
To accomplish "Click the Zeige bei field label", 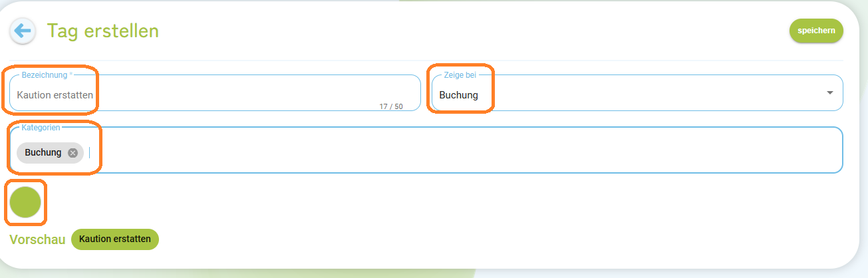I will coord(460,75).
